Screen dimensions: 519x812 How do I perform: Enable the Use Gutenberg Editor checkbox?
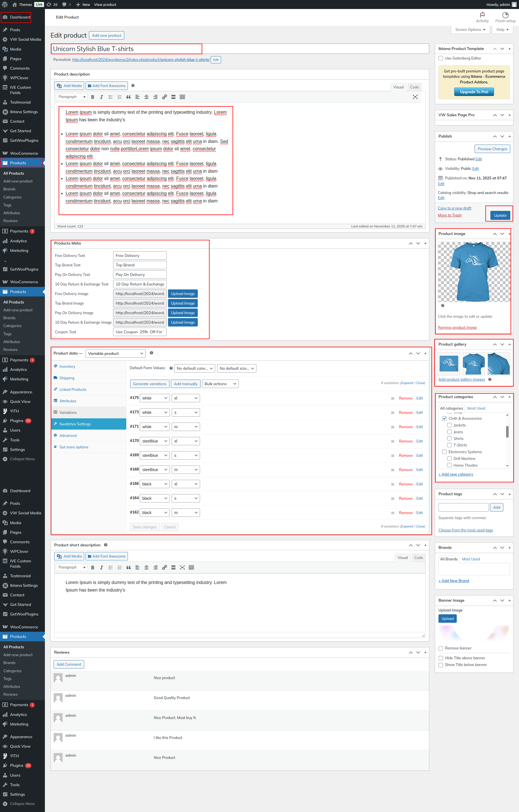coord(440,58)
